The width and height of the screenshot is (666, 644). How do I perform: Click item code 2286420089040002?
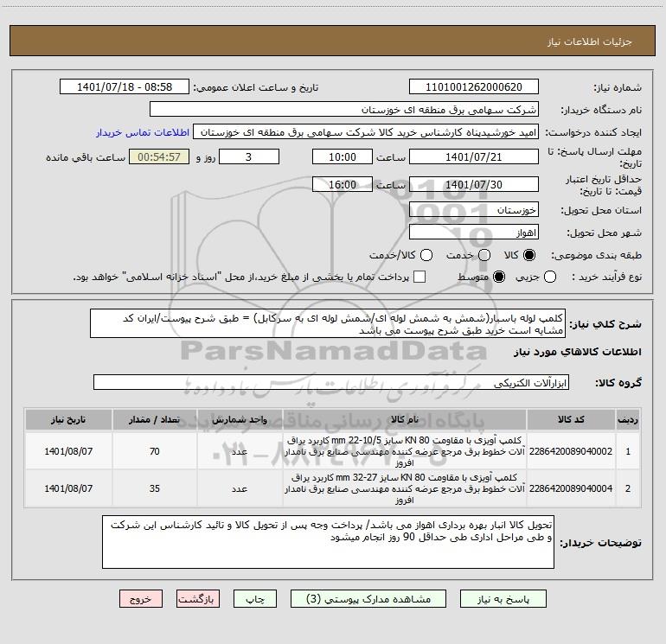pos(571,451)
